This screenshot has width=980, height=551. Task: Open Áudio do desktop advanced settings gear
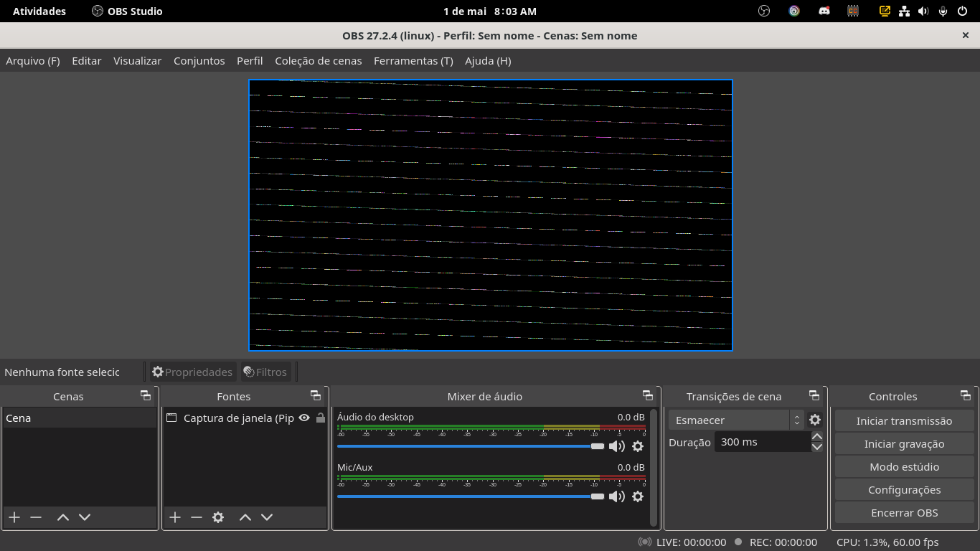638,446
